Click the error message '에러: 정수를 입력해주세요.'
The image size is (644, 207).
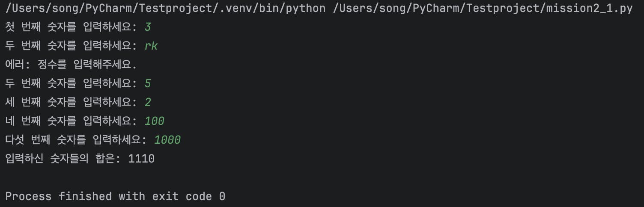point(71,65)
